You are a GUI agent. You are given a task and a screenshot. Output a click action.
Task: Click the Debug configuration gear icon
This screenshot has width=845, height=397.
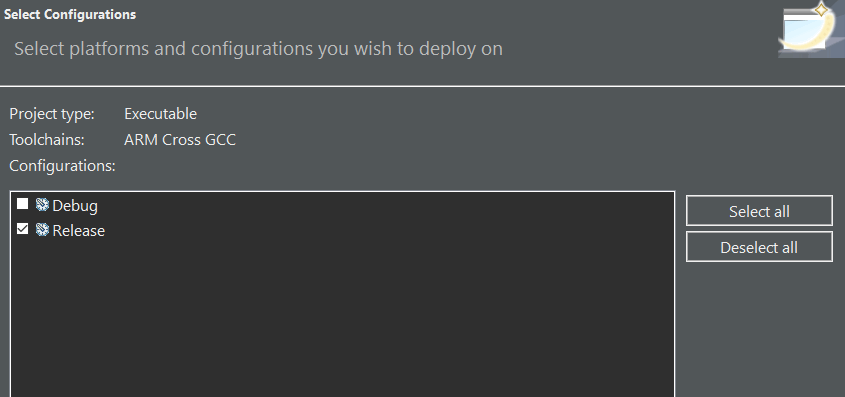point(42,205)
